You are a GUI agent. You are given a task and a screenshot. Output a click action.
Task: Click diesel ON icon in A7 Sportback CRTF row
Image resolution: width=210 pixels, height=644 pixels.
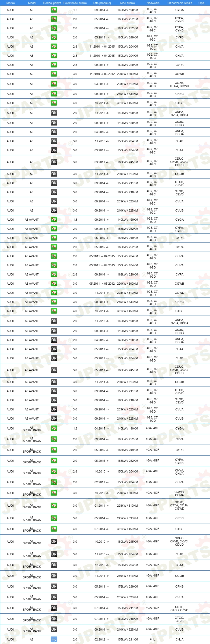pyautogui.click(x=54, y=608)
